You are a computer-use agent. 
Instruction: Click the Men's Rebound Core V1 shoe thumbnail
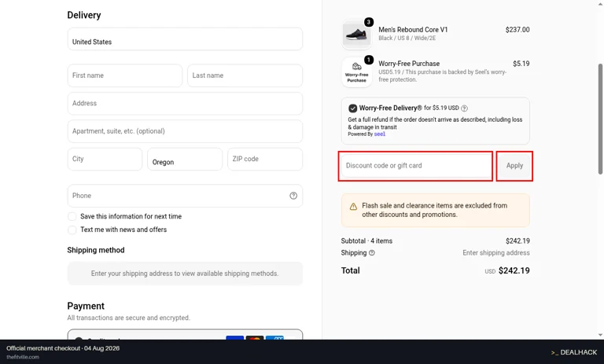click(357, 35)
